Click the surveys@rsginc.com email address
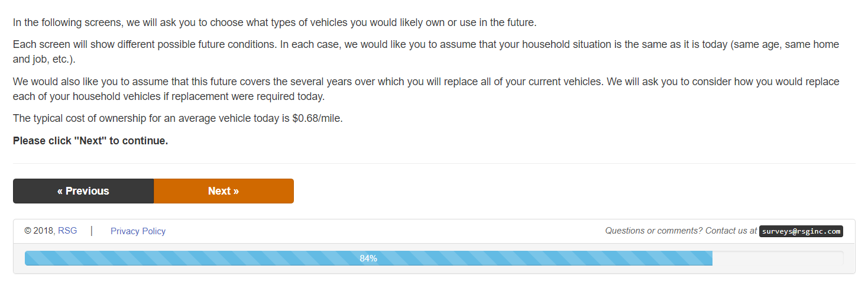The height and width of the screenshot is (291, 868). click(801, 231)
